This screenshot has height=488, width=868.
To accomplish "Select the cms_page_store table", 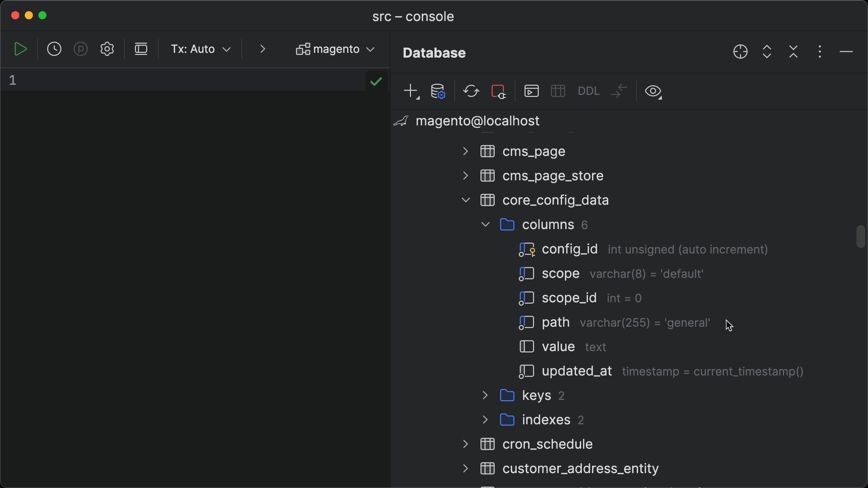I will (x=553, y=176).
